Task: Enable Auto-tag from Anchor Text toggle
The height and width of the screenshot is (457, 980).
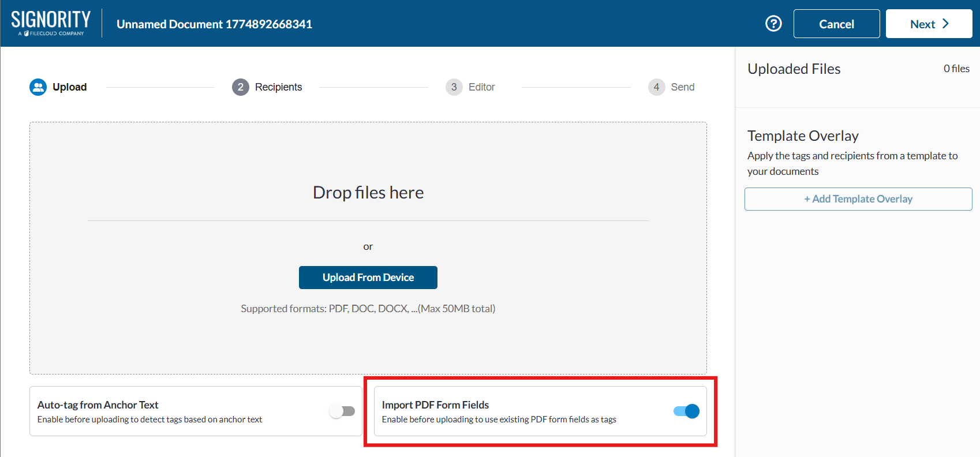Action: [342, 411]
